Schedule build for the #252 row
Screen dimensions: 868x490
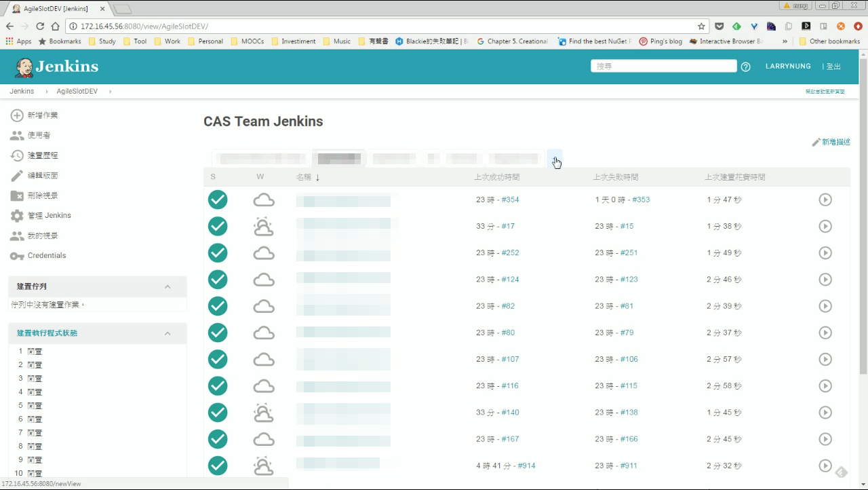(x=825, y=252)
